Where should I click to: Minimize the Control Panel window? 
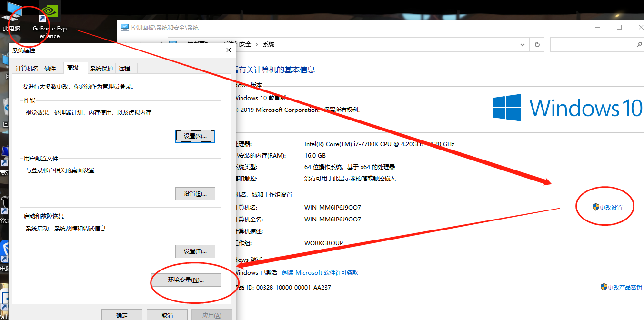coord(597,28)
